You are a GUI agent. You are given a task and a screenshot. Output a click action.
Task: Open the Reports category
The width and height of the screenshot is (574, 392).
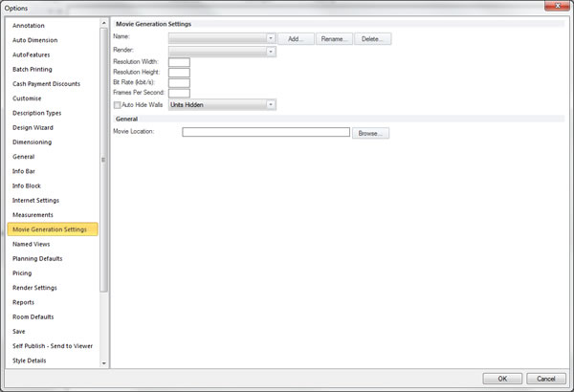(23, 302)
